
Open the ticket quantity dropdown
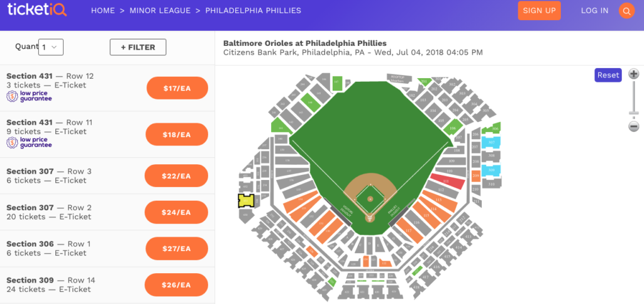pyautogui.click(x=51, y=47)
